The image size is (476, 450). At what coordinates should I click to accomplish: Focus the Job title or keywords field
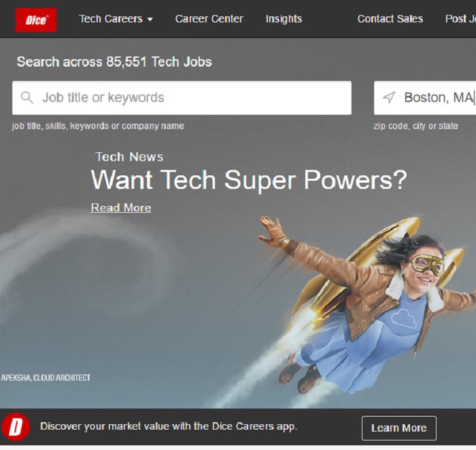[x=190, y=98]
